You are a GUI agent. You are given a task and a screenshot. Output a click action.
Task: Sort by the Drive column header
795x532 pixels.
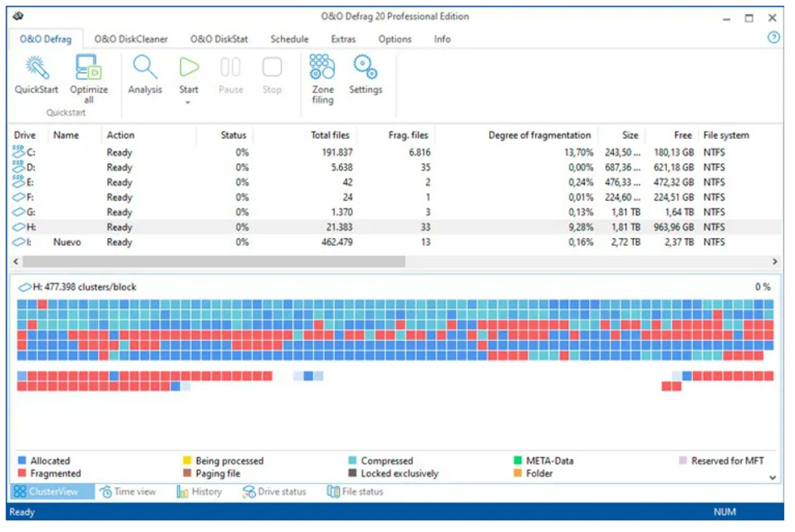(x=25, y=135)
